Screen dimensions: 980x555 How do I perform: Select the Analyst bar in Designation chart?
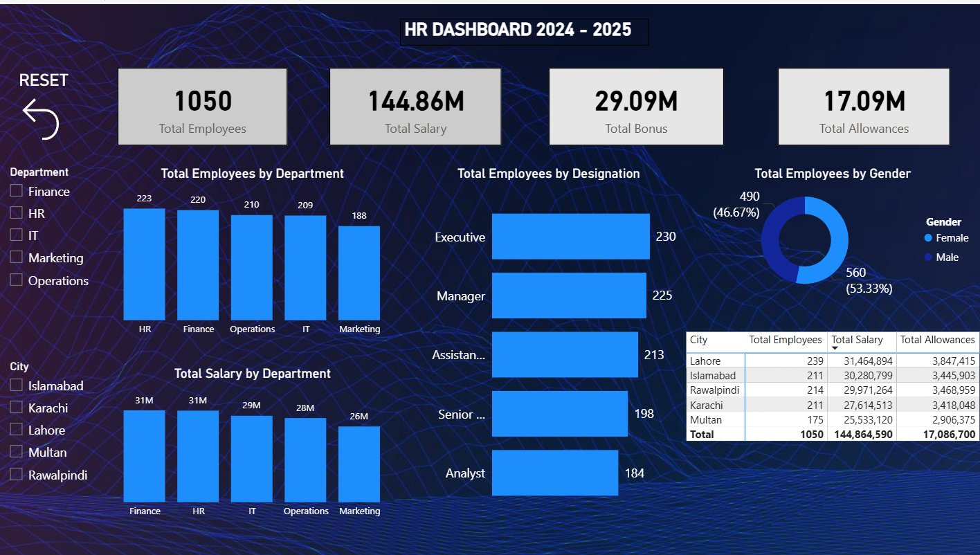[x=555, y=473]
